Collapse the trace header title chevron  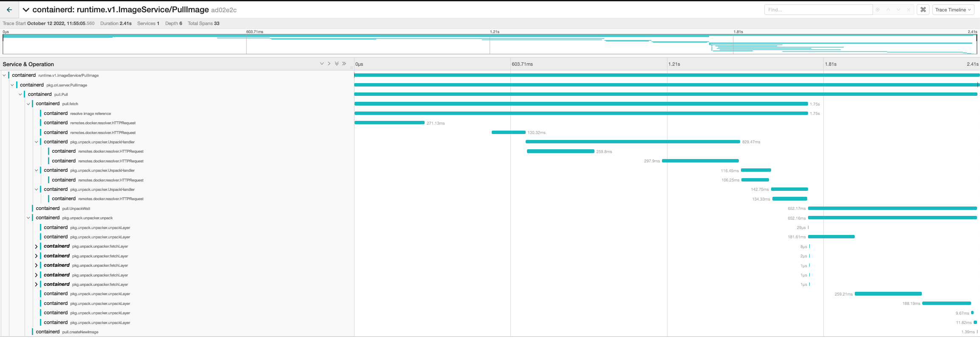point(26,10)
